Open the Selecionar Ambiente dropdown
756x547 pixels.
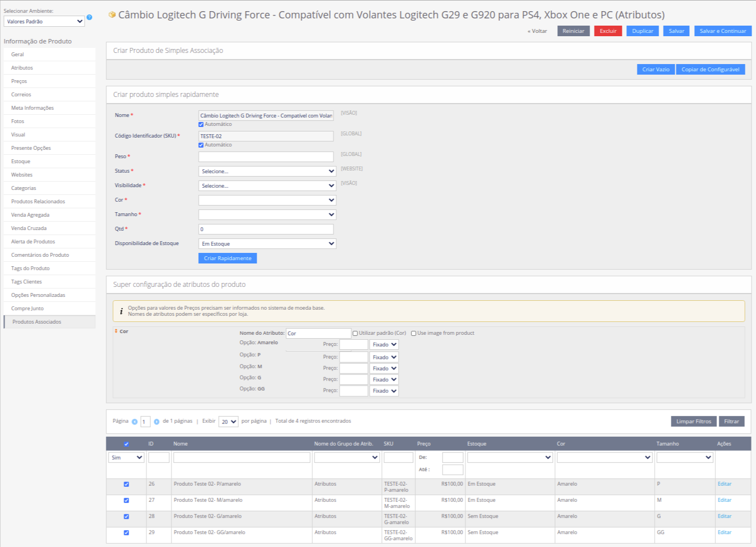[x=44, y=21]
